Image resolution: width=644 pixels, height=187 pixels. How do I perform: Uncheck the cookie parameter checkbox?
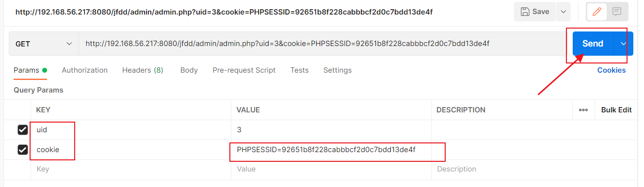click(x=22, y=150)
